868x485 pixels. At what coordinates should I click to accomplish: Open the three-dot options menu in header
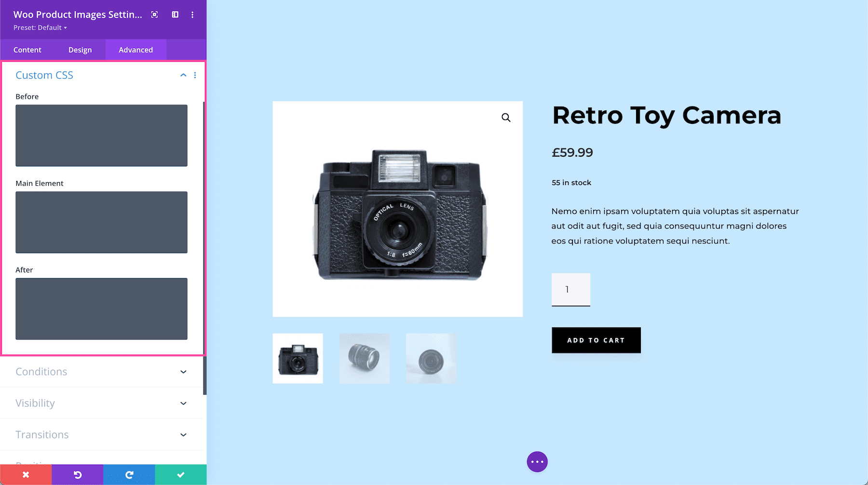pos(192,14)
